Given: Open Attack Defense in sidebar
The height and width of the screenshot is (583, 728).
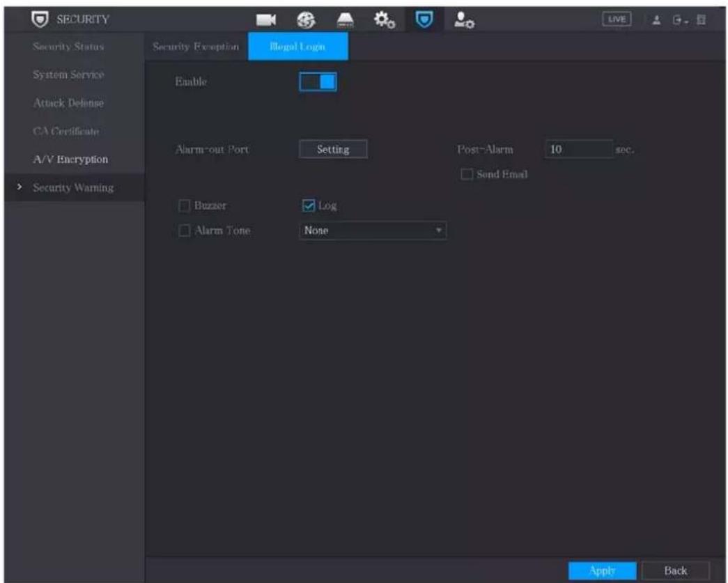Looking at the screenshot, I should [x=68, y=102].
